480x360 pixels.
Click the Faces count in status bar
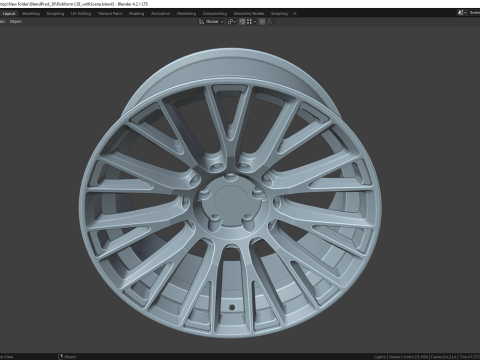444,357
